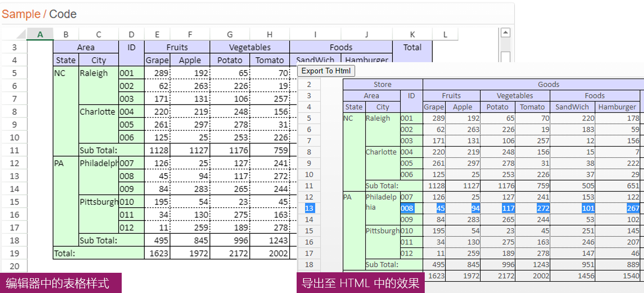The height and width of the screenshot is (293, 644).
Task: Select row 19 header in editor sheet
Action: (x=14, y=253)
